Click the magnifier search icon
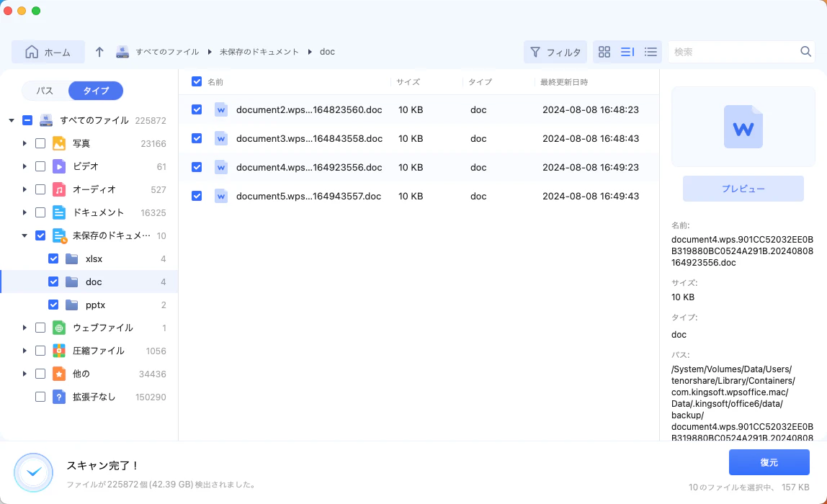The height and width of the screenshot is (504, 827). click(805, 51)
